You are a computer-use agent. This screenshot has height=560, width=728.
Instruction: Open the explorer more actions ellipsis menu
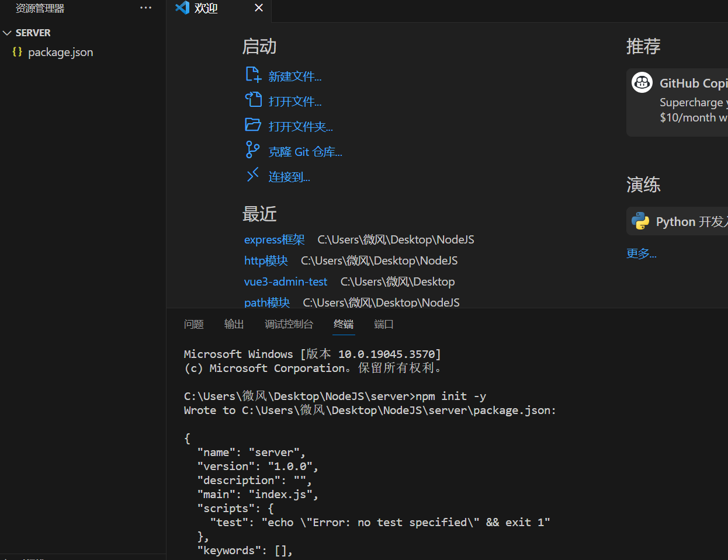[146, 8]
